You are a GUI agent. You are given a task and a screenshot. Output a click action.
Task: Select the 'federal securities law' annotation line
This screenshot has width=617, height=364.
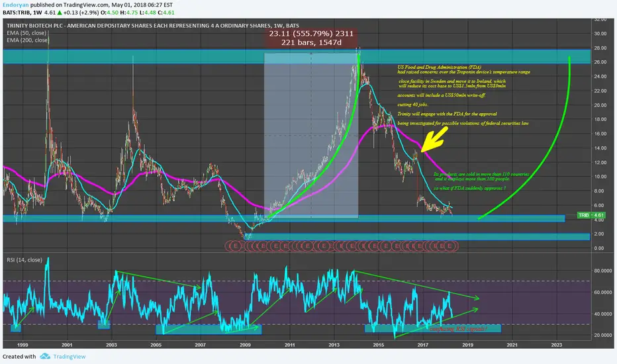point(463,123)
